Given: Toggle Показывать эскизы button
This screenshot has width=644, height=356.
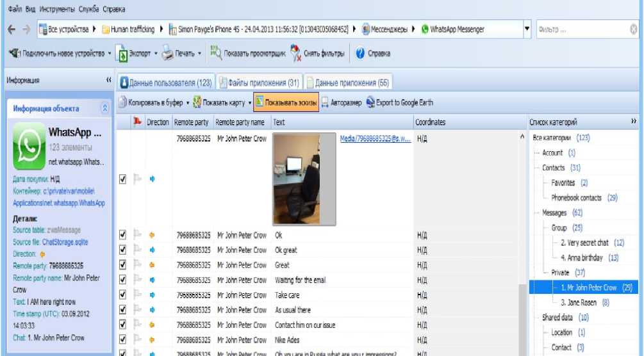Looking at the screenshot, I should coord(286,102).
